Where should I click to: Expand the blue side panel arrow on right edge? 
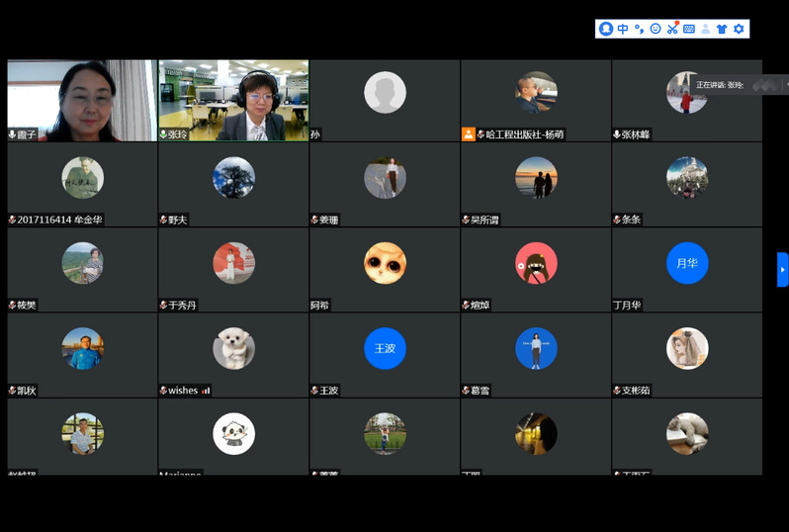[x=782, y=269]
